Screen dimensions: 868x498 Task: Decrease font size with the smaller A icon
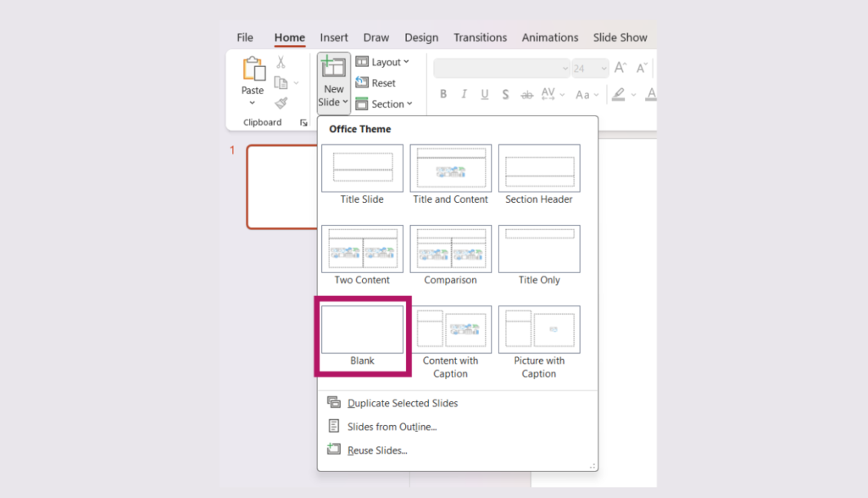point(642,68)
